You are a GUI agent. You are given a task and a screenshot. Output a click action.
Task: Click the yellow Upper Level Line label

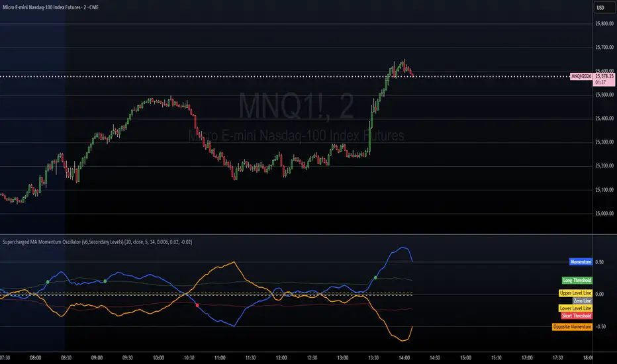click(575, 293)
